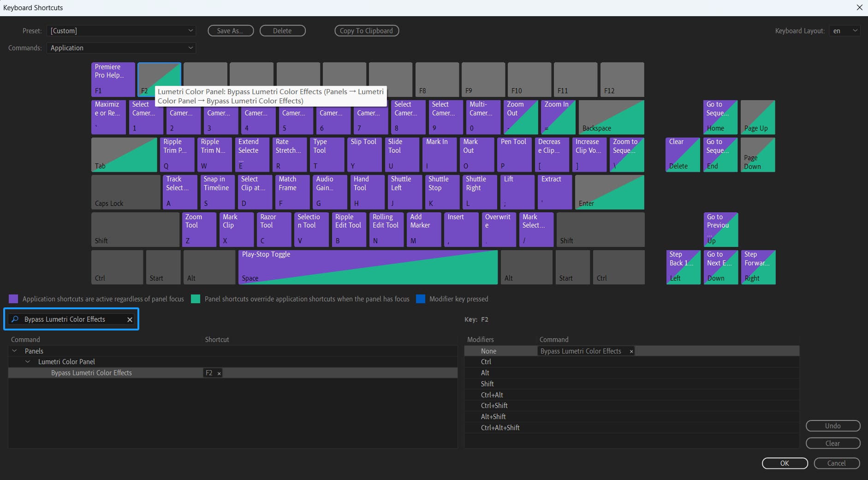Click the Ctrl modifier row
The image size is (868, 480).
[x=632, y=362]
